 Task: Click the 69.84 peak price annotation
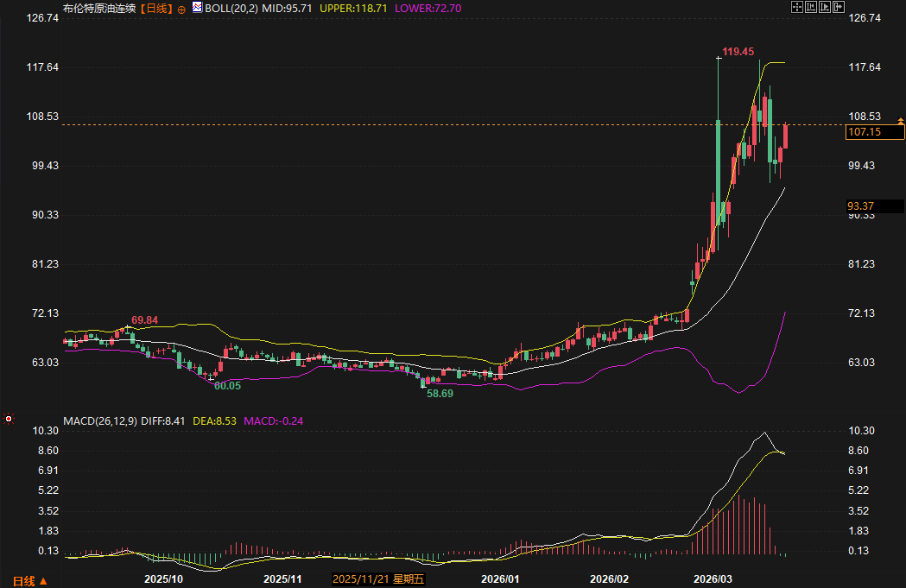144,320
